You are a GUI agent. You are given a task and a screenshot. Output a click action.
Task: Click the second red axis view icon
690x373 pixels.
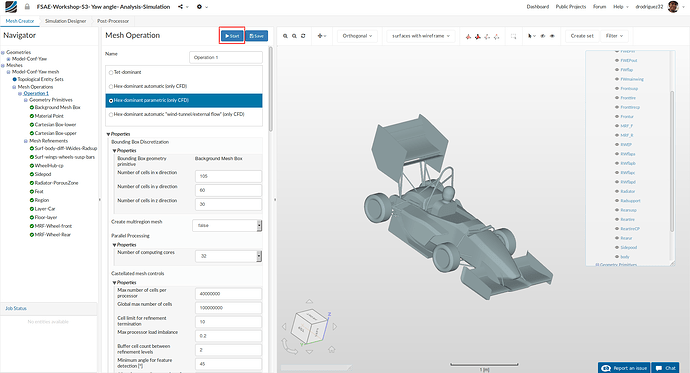477,37
